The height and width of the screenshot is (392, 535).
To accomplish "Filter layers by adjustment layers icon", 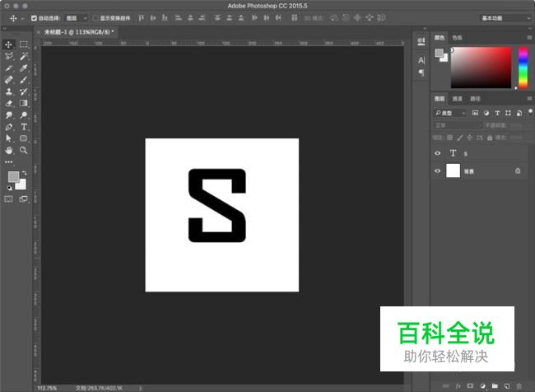I will click(x=486, y=113).
